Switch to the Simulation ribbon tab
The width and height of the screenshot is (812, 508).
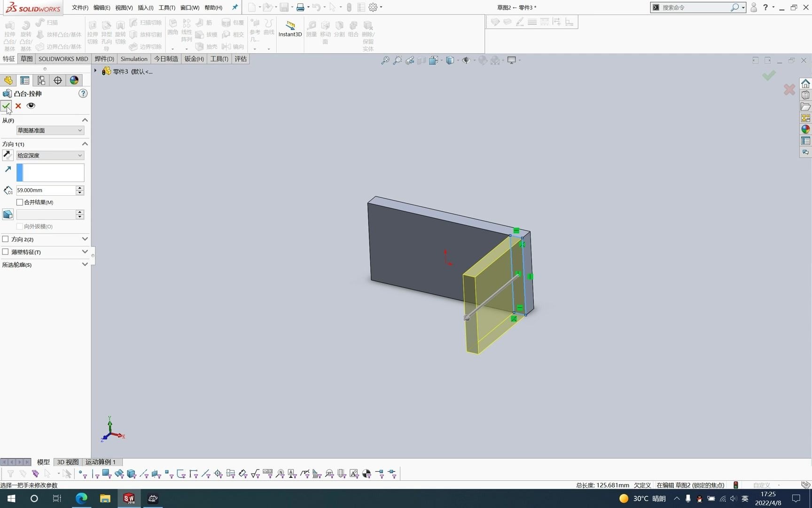pos(134,59)
